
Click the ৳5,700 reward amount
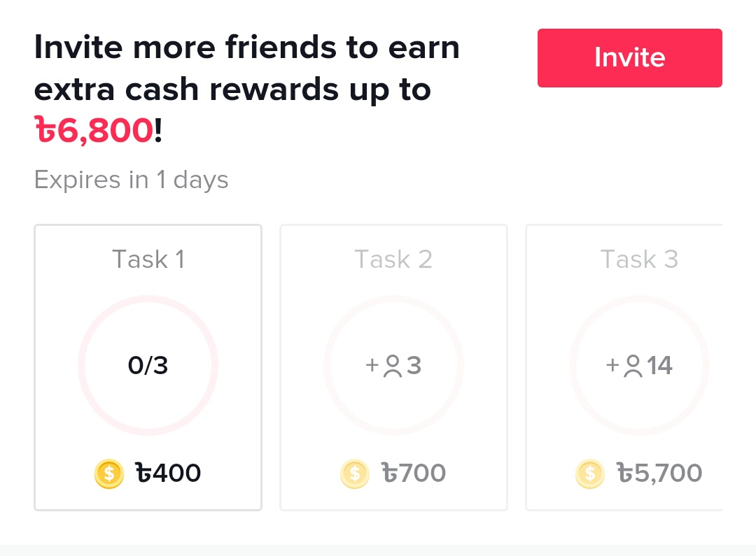coord(659,473)
